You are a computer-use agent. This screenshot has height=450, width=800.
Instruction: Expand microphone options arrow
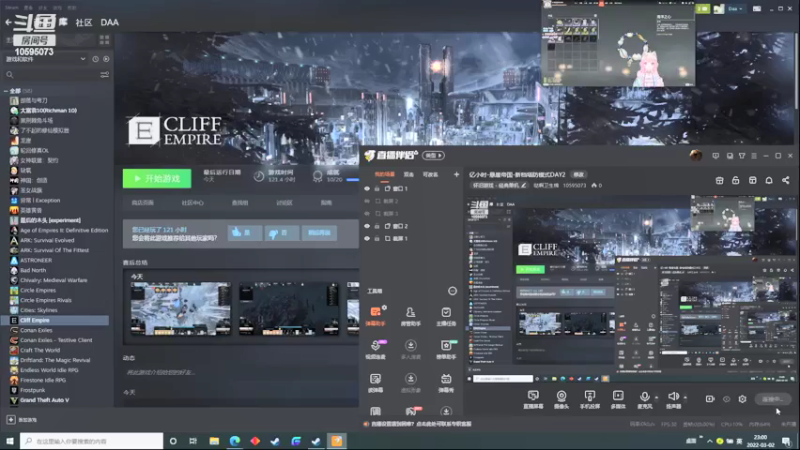click(x=656, y=397)
